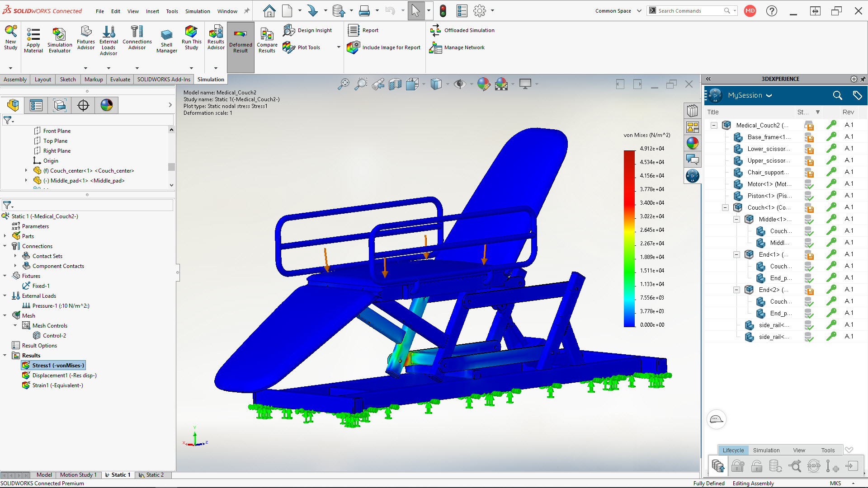868x488 pixels.
Task: Select the Simulation tab
Action: pos(210,79)
